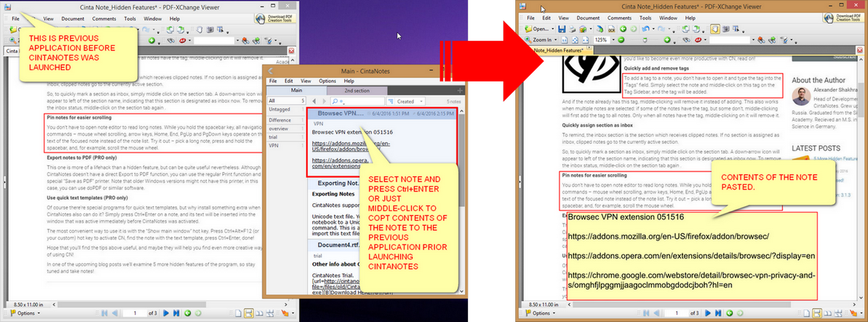Click CintaNotes previous note navigation arrow
The height and width of the screenshot is (322, 868).
point(314,101)
